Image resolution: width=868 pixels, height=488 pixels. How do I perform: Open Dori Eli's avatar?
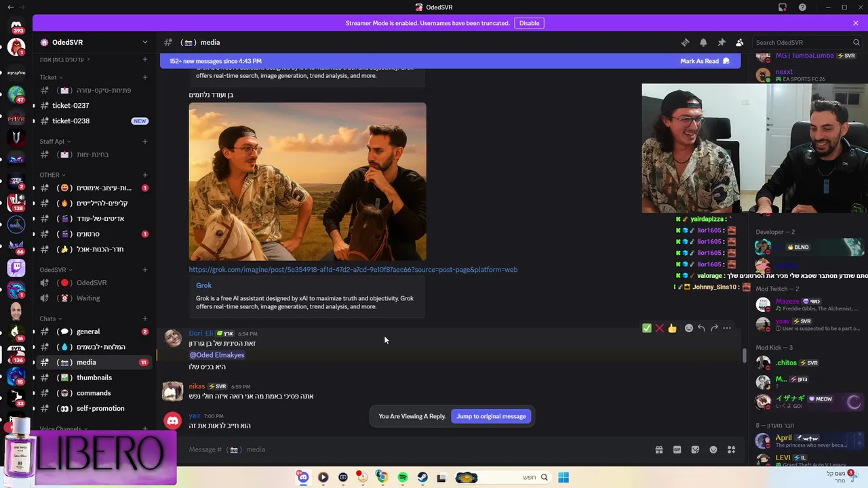tap(173, 338)
